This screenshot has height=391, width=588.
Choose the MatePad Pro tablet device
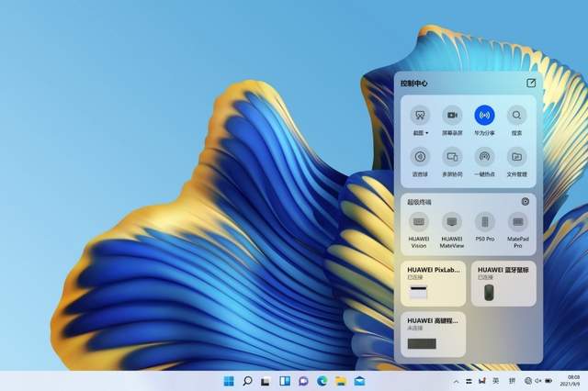[517, 222]
